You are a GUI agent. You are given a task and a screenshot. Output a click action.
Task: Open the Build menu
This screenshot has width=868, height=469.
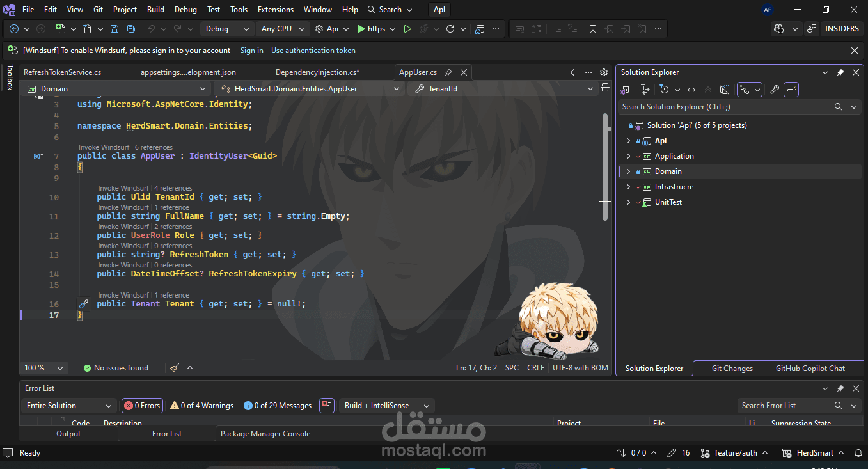tap(155, 10)
